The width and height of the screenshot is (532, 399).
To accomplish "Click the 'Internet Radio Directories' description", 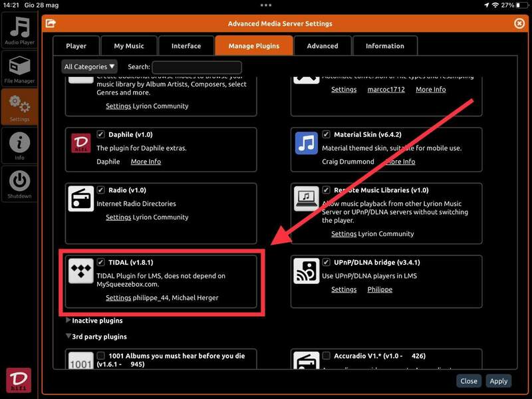I will (x=136, y=203).
